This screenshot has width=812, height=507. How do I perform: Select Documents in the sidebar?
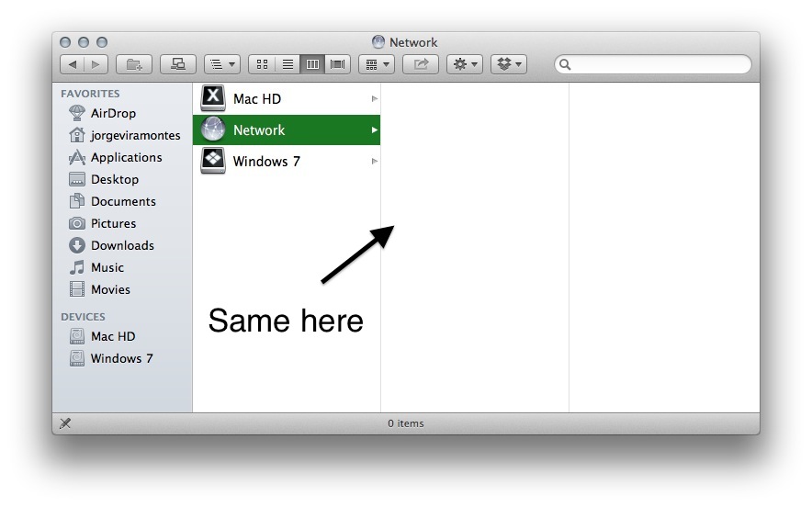(123, 201)
